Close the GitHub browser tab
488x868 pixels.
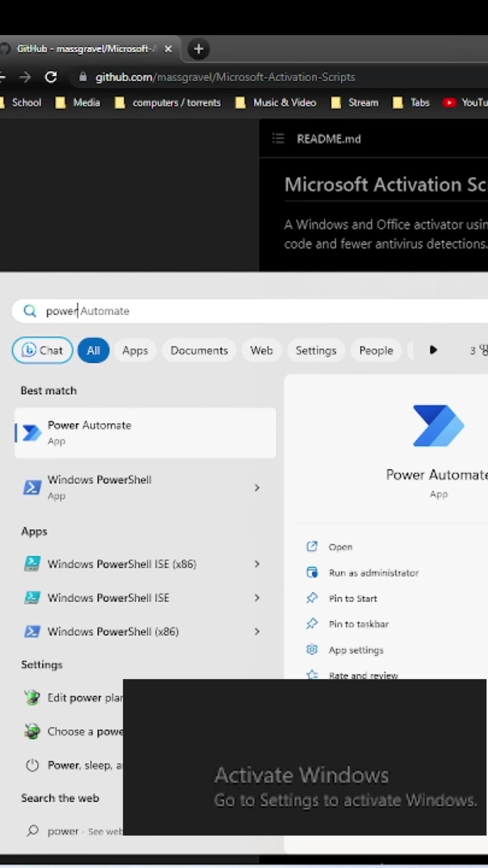pyautogui.click(x=168, y=49)
